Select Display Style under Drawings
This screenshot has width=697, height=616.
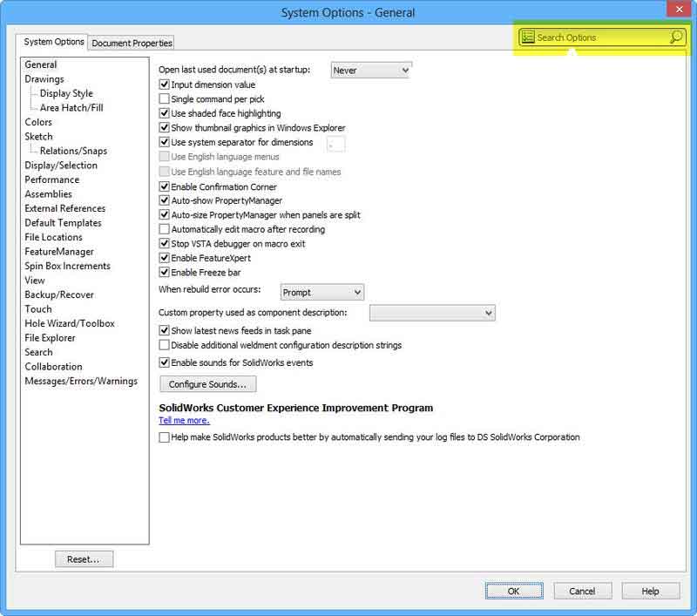click(x=67, y=93)
